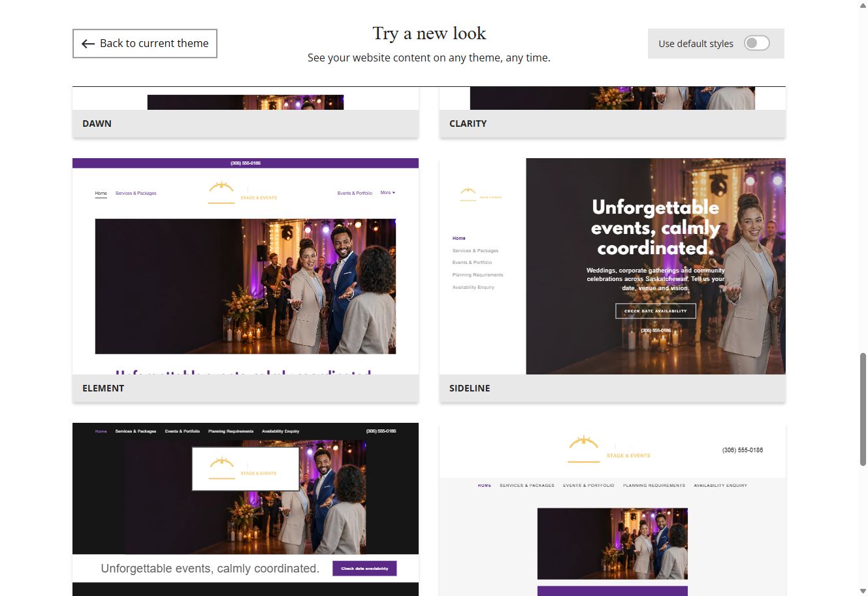Click the scrollbar up arrow
The height and width of the screenshot is (596, 868).
(863, 5)
